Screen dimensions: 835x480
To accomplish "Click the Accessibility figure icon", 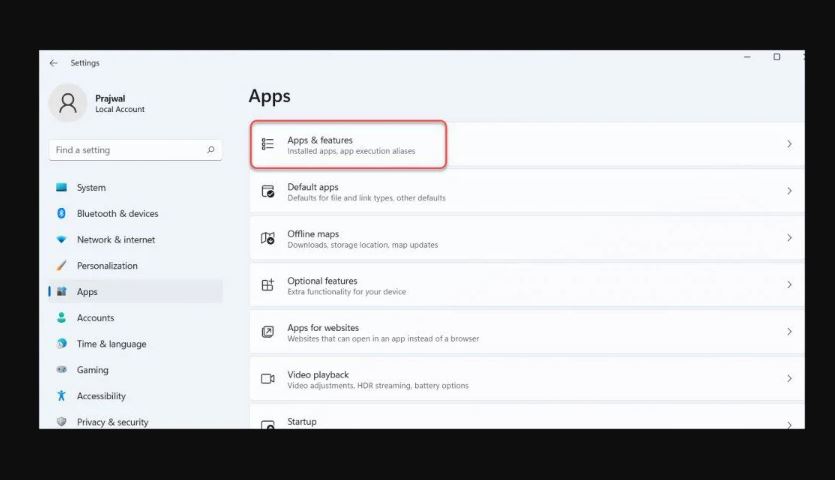I will pos(61,395).
